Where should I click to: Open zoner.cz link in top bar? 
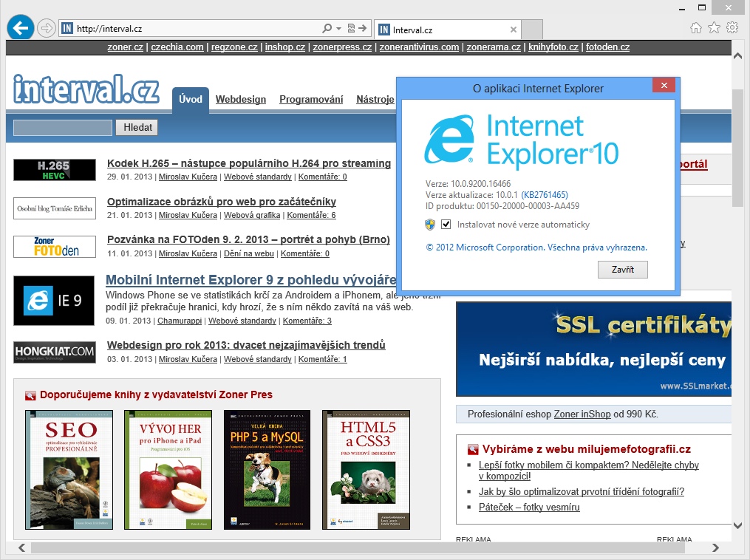(126, 47)
